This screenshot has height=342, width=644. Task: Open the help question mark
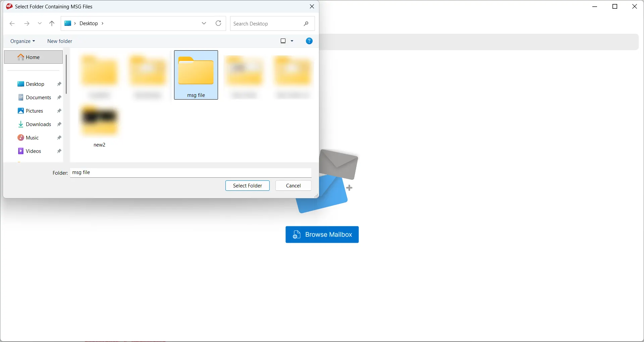pos(309,41)
